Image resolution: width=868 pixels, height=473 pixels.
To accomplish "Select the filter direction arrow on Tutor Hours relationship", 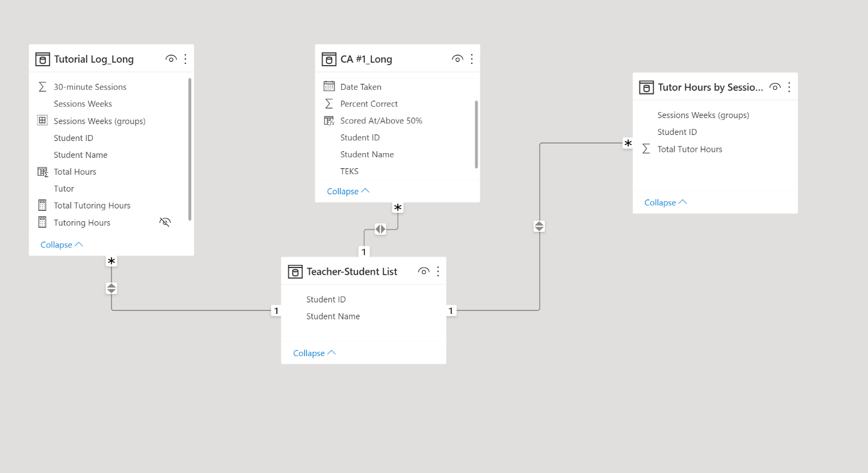I will click(x=539, y=227).
